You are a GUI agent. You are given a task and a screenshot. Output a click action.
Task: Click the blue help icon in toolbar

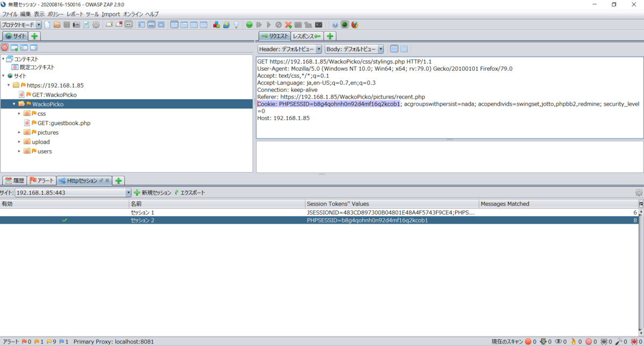click(335, 25)
